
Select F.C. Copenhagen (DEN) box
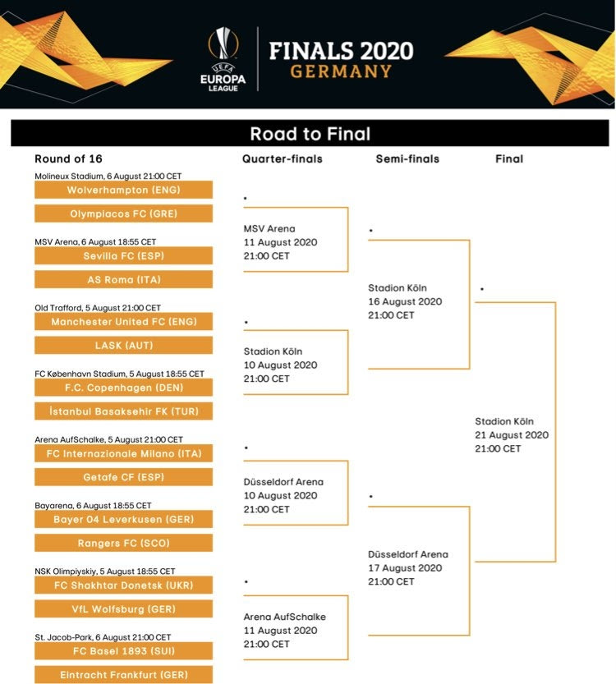123,388
